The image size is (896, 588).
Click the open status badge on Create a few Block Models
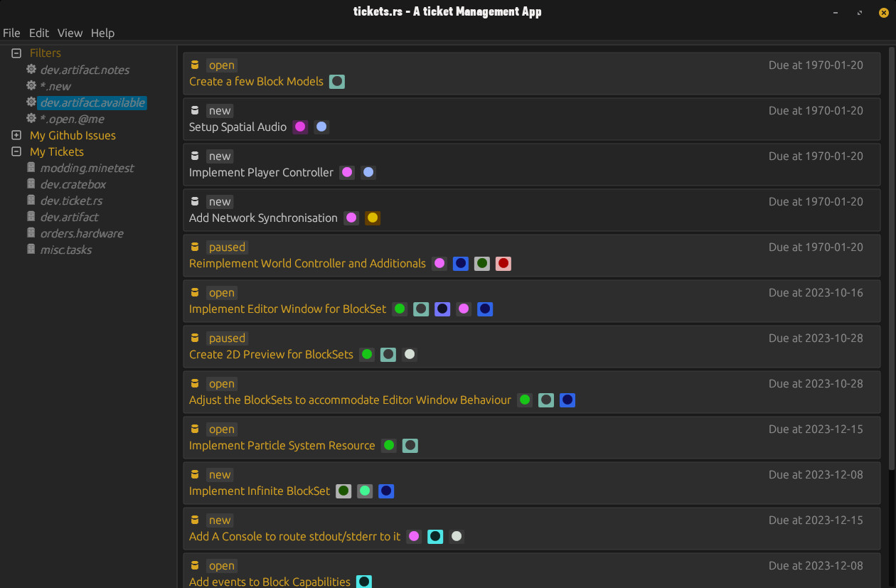pyautogui.click(x=221, y=65)
